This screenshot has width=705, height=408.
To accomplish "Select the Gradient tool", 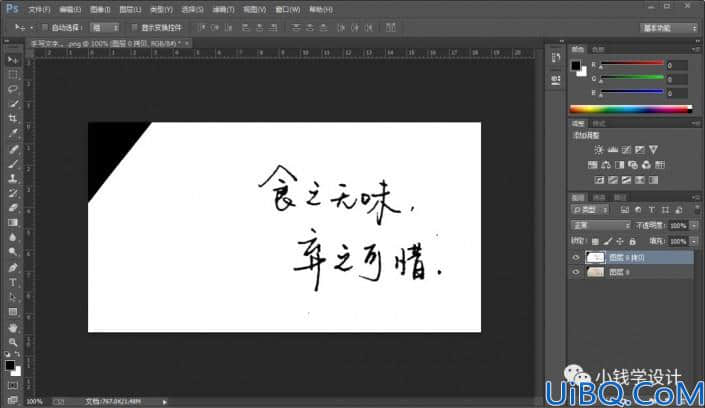I will point(13,223).
